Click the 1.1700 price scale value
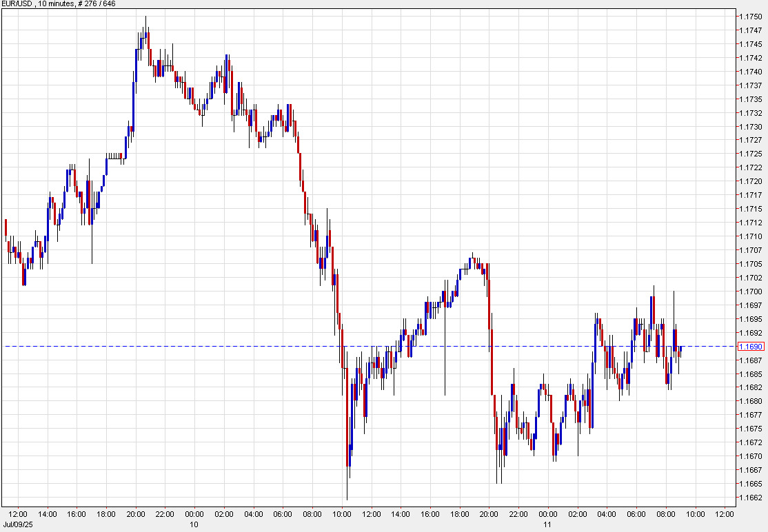 [749, 291]
